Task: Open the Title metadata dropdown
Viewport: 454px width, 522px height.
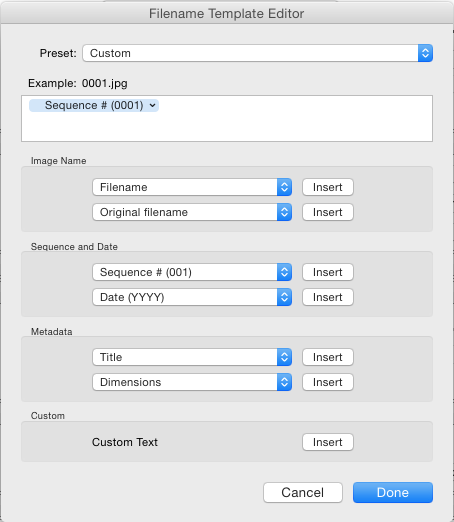Action: click(192, 357)
